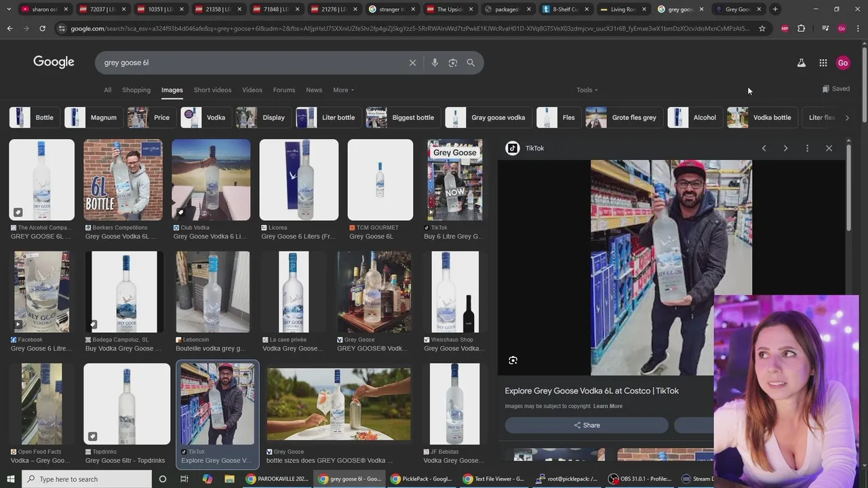868x488 pixels.
Task: Open Topdrinks Grey Goose 6ltr thumbnail
Action: pyautogui.click(x=127, y=404)
